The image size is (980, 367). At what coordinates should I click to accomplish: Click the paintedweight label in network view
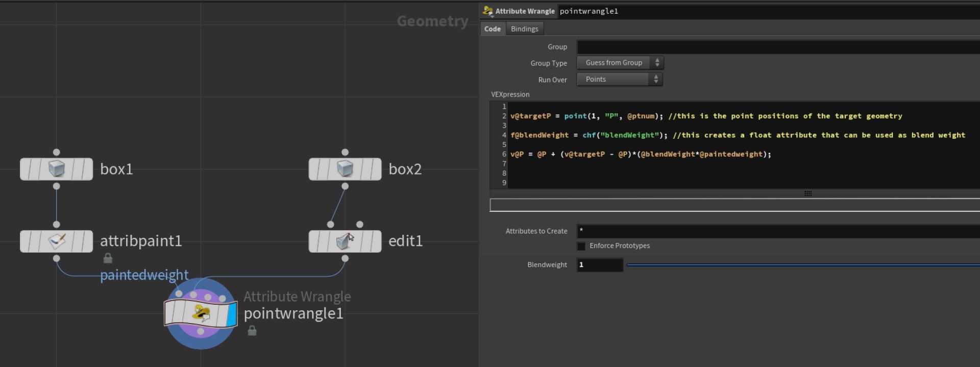144,275
